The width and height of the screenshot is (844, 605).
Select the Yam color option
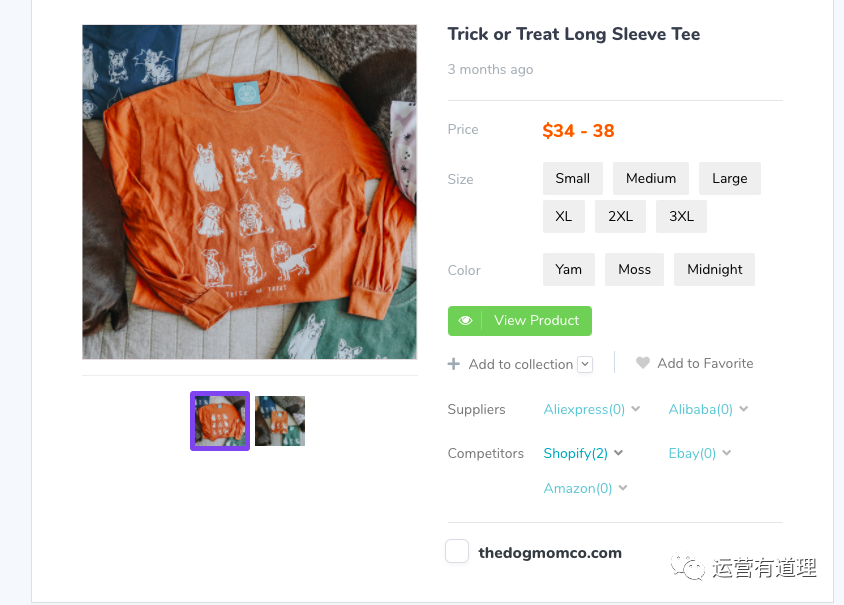[x=569, y=270]
